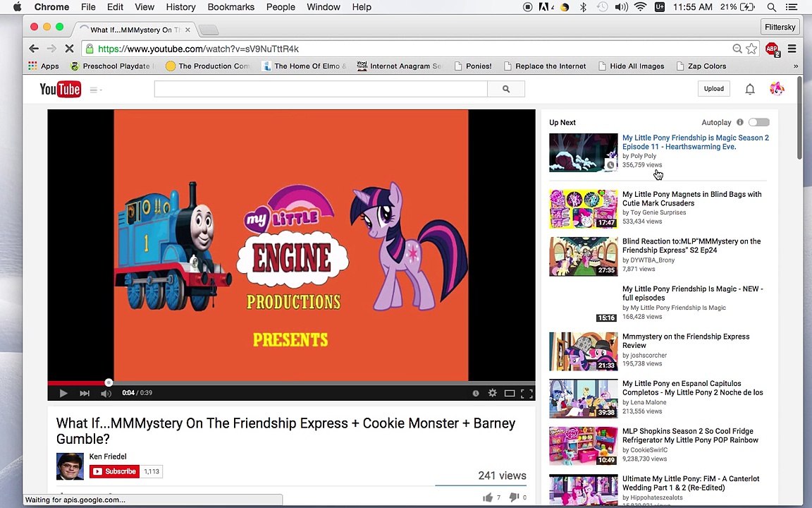
Task: Click the YouTube search input field
Action: click(321, 89)
